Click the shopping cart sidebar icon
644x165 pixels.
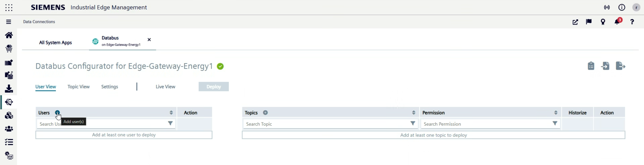pyautogui.click(x=9, y=48)
